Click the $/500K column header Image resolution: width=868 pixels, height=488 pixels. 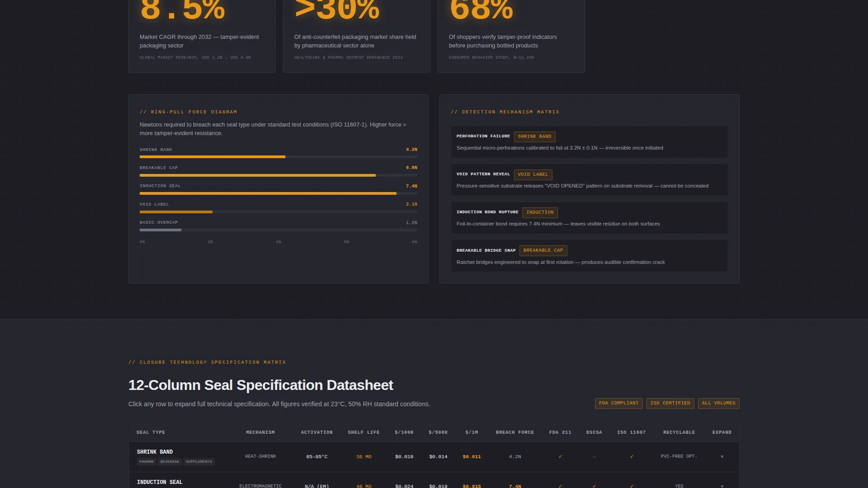coord(438,432)
